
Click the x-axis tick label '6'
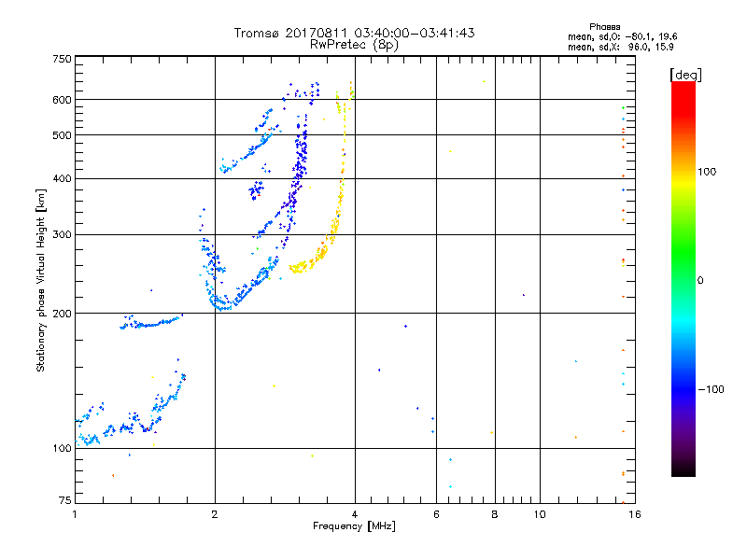(436, 514)
